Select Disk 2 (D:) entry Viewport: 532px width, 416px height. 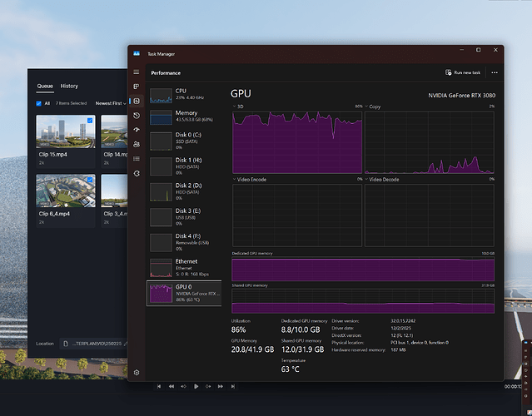click(184, 191)
